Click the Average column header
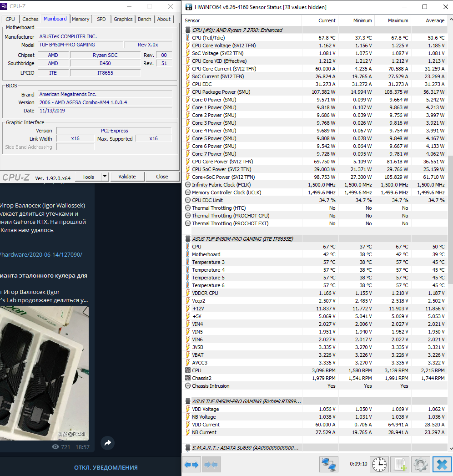The image size is (453, 476). click(429, 20)
